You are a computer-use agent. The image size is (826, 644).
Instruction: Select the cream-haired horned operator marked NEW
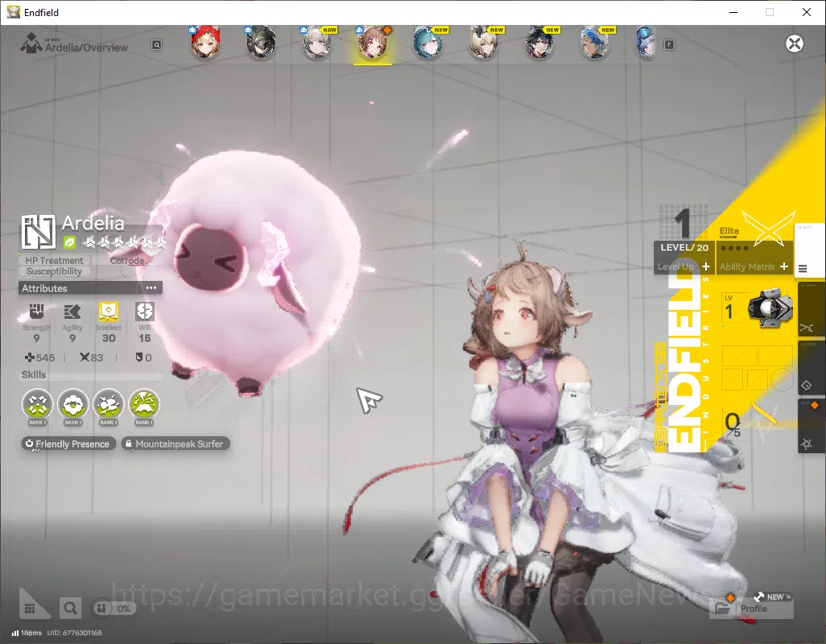point(484,43)
